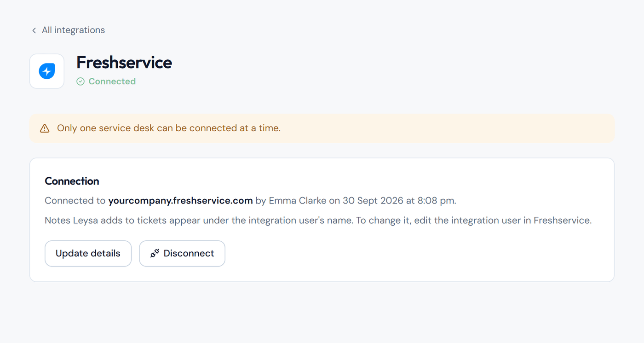Image resolution: width=644 pixels, height=343 pixels.
Task: Click the back chevron beside All integrations
Action: [34, 30]
